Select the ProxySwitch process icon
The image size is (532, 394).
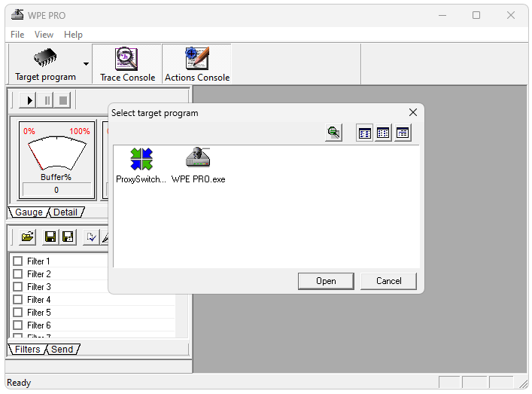point(141,159)
